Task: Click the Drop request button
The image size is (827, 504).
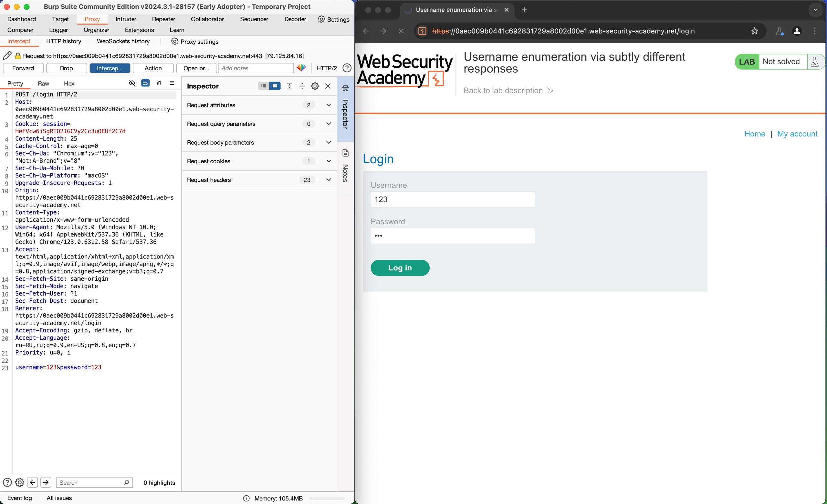Action: (66, 68)
